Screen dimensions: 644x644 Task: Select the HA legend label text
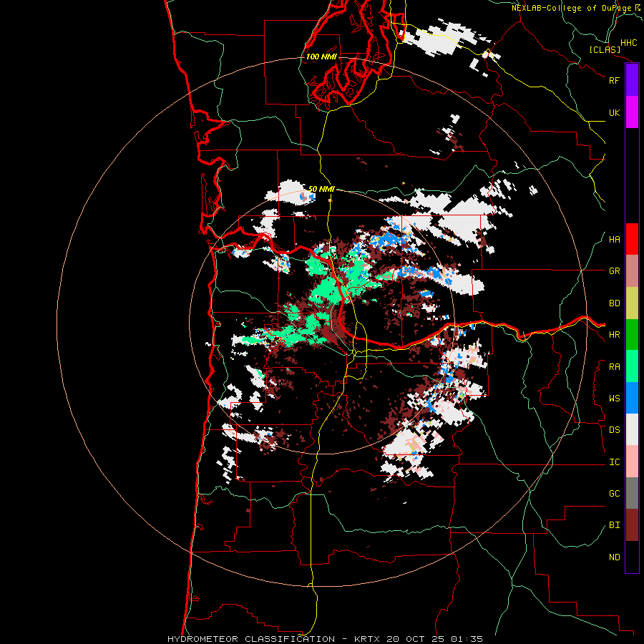pos(614,240)
